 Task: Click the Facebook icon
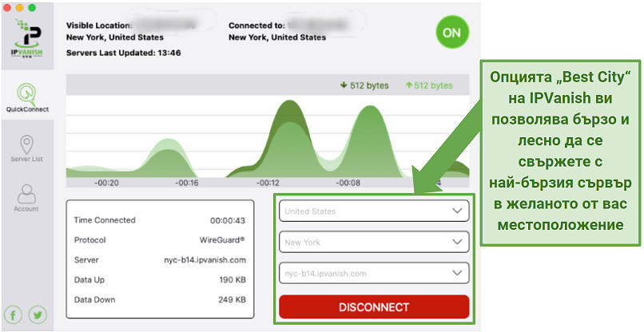(13, 314)
